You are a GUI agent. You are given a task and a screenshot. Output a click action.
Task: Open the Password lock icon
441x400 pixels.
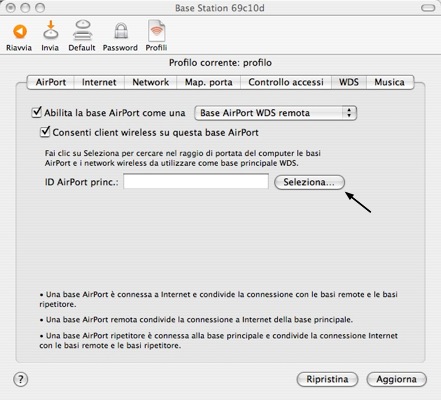(121, 31)
